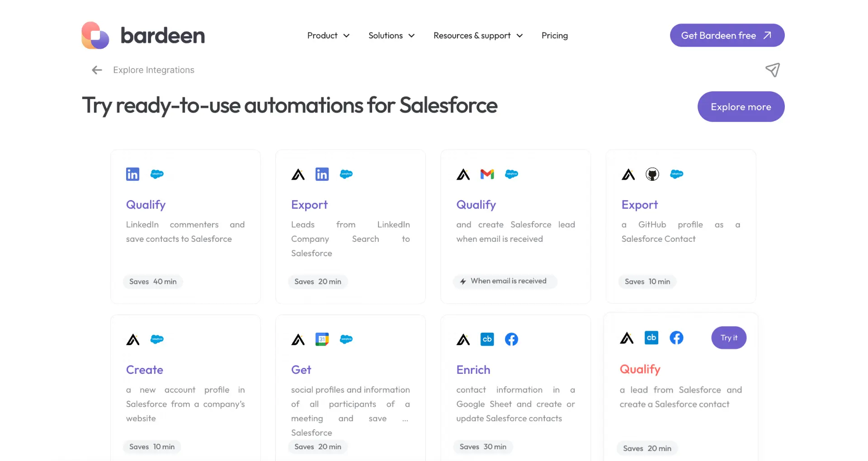Click Saves 20 min badge in Get card
This screenshot has width=868, height=461.
[x=318, y=447]
